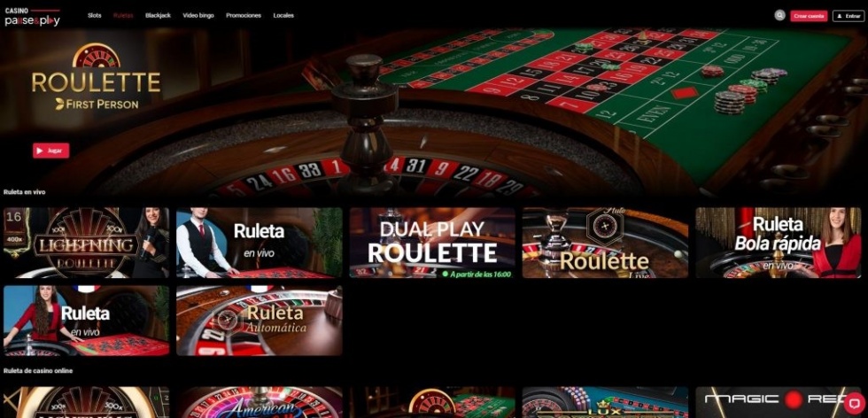Screen dimensions: 868x418
Task: Open the Auto Roulette Live thumbnail
Action: pos(605,243)
